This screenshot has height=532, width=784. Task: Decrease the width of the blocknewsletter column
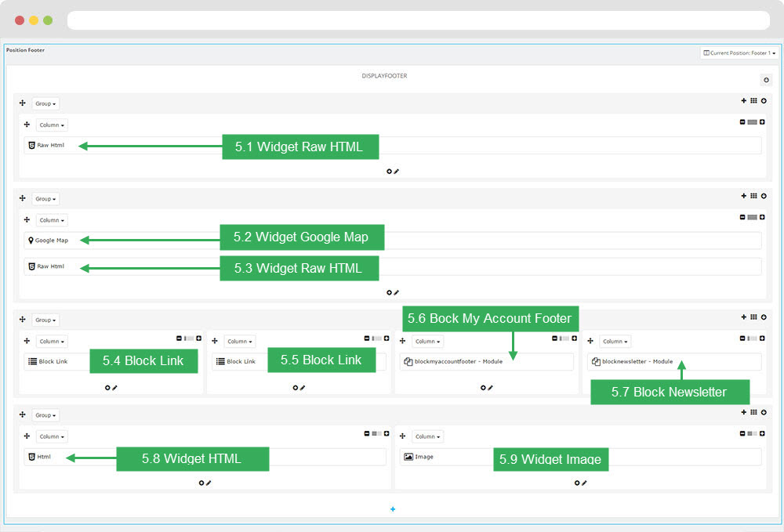click(742, 338)
